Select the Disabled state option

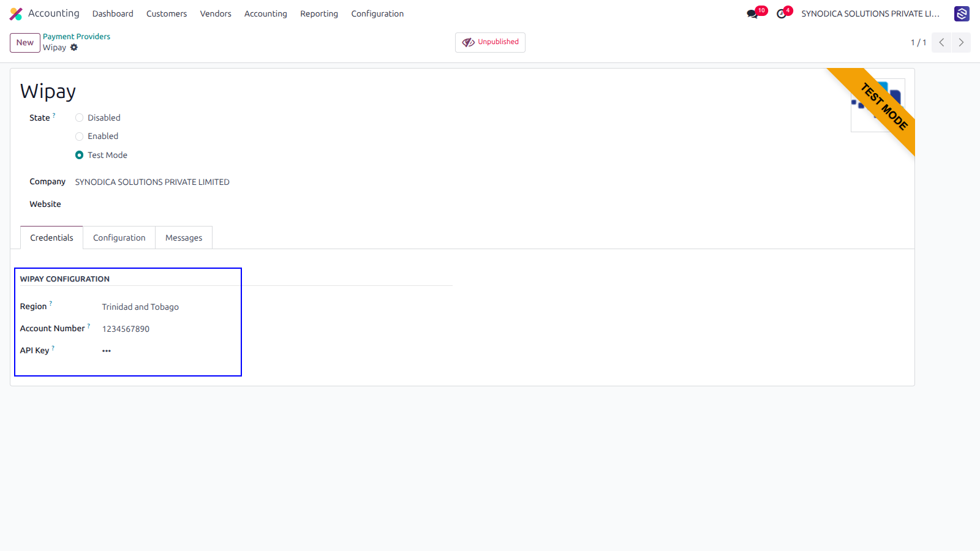pos(79,118)
